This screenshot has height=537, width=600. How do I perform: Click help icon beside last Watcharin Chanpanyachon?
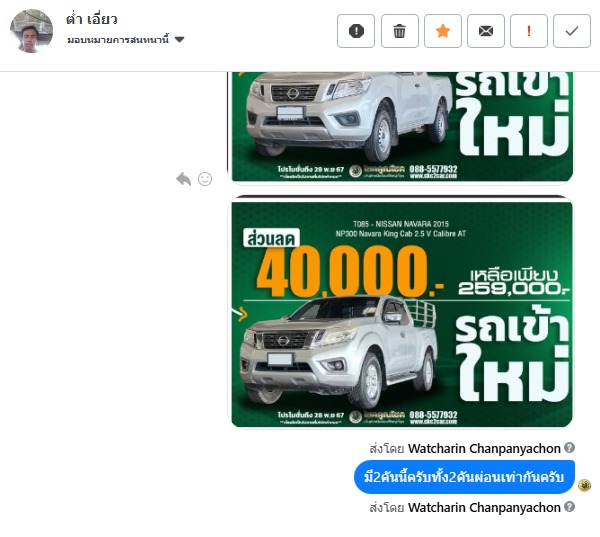tap(569, 507)
